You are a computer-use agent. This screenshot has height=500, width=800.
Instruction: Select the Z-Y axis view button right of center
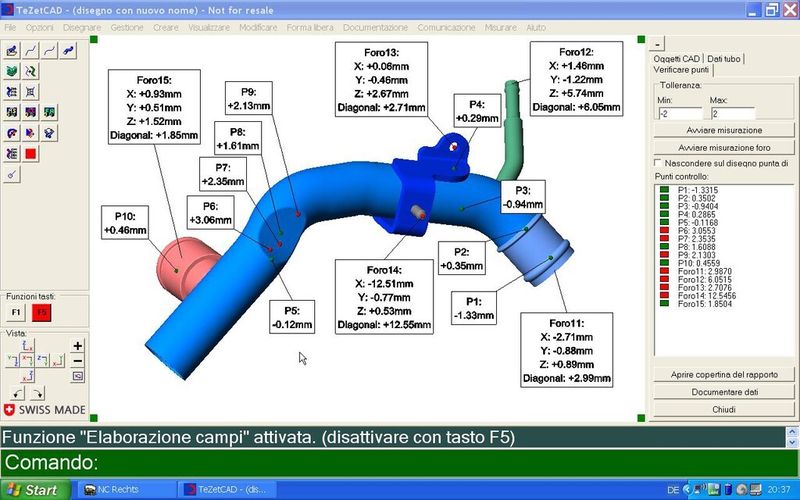pyautogui.click(x=43, y=361)
